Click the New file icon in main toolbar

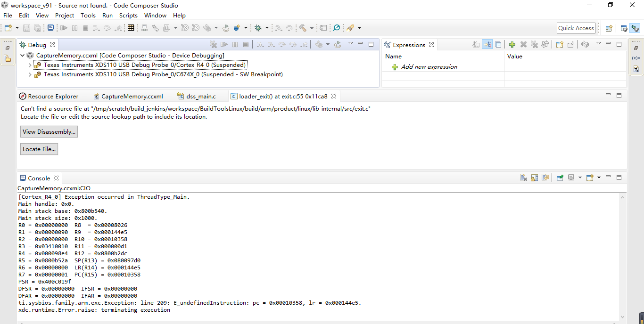pyautogui.click(x=8, y=28)
